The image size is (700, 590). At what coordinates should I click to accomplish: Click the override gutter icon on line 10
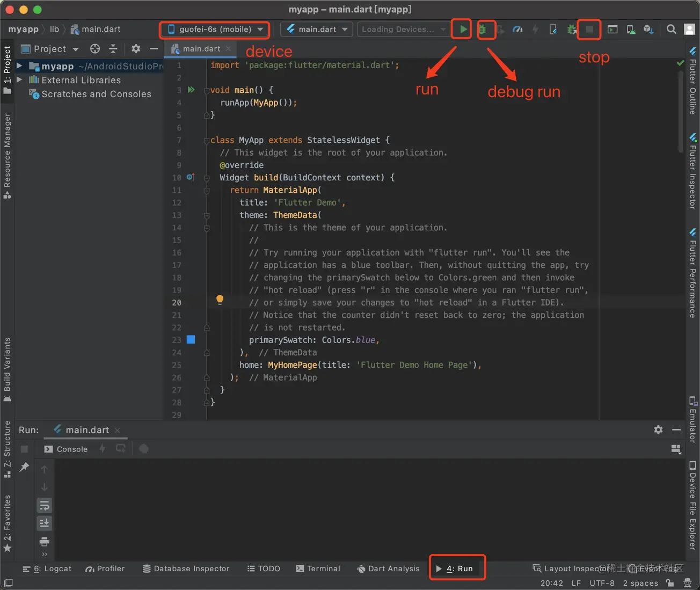pyautogui.click(x=191, y=177)
